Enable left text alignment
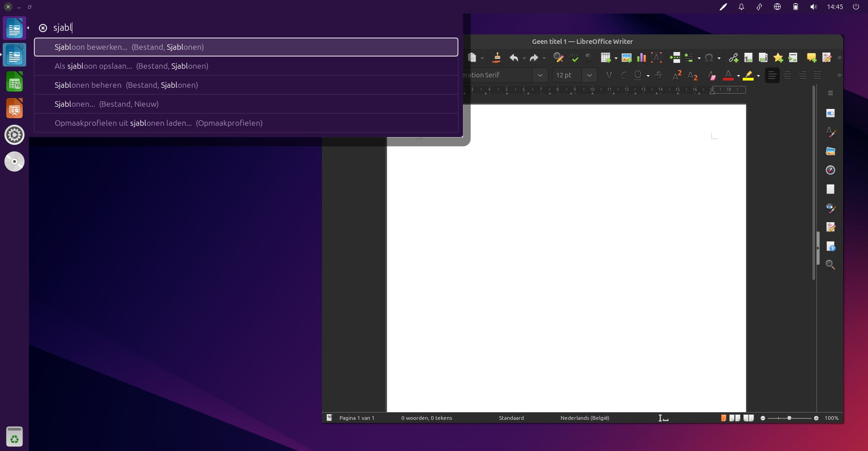This screenshot has width=868, height=451. pos(772,76)
